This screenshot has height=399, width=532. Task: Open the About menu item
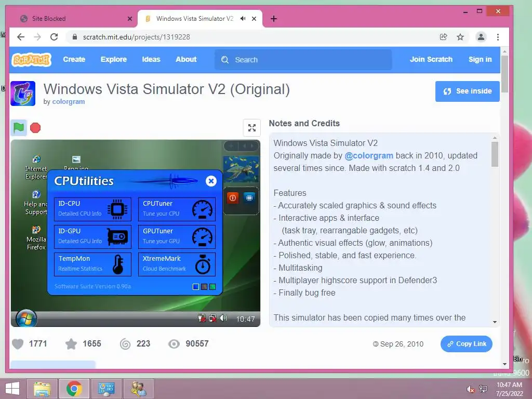coord(186,59)
